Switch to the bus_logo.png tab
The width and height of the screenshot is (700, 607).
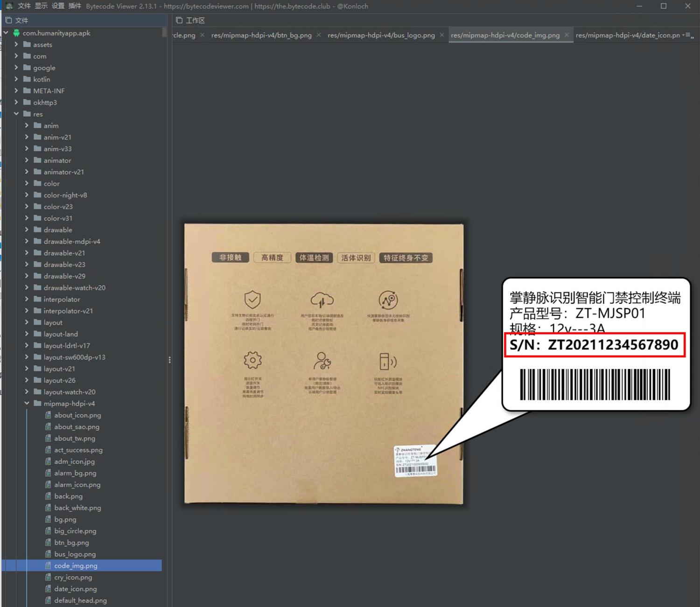(381, 35)
